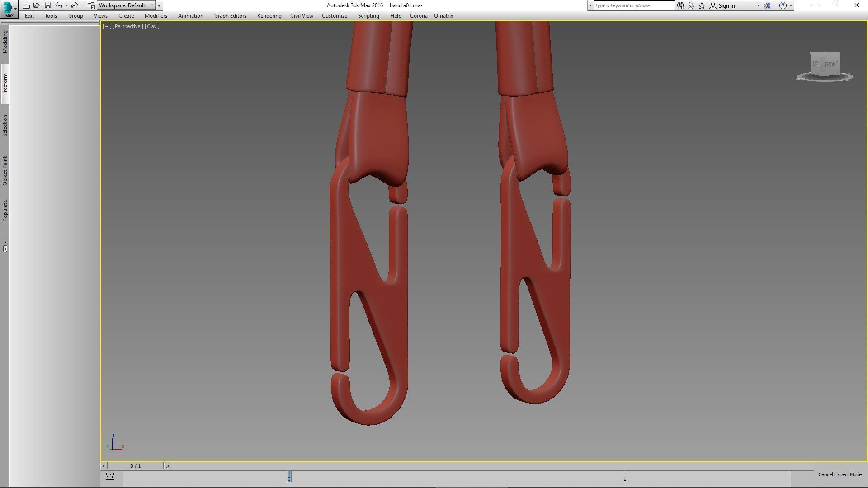
Task: Open the Help dropdown arrow
Action: [791, 5]
